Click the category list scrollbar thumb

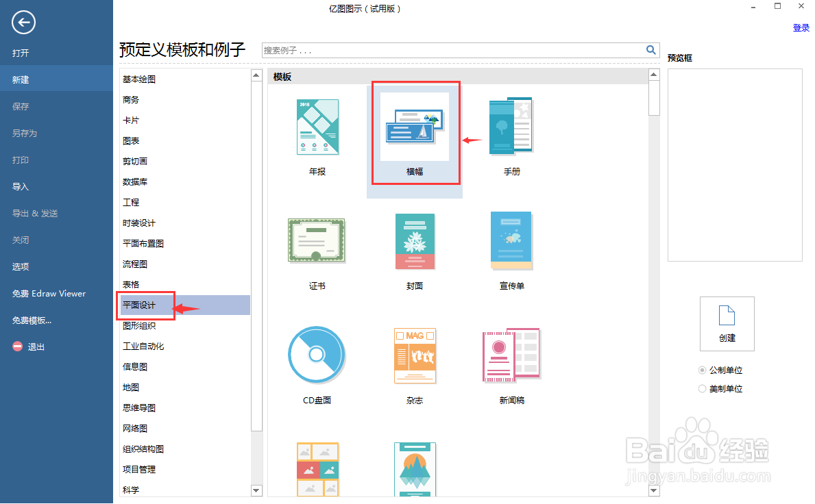(x=256, y=256)
